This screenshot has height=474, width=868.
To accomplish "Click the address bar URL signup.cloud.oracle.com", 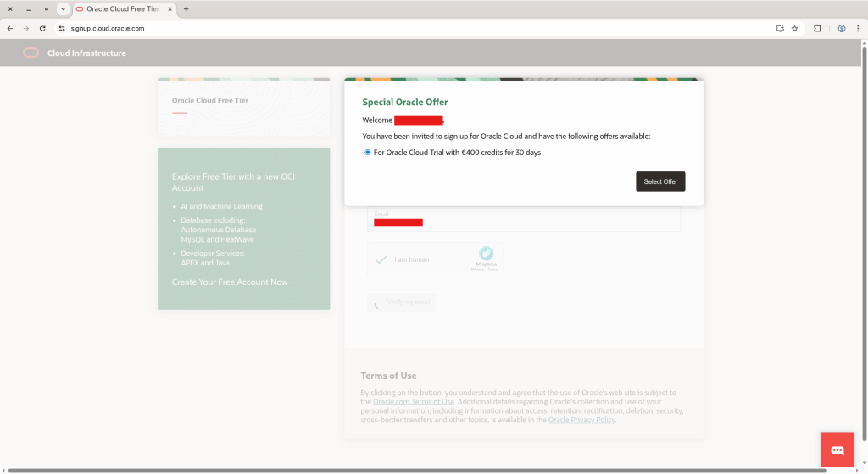I will [108, 28].
